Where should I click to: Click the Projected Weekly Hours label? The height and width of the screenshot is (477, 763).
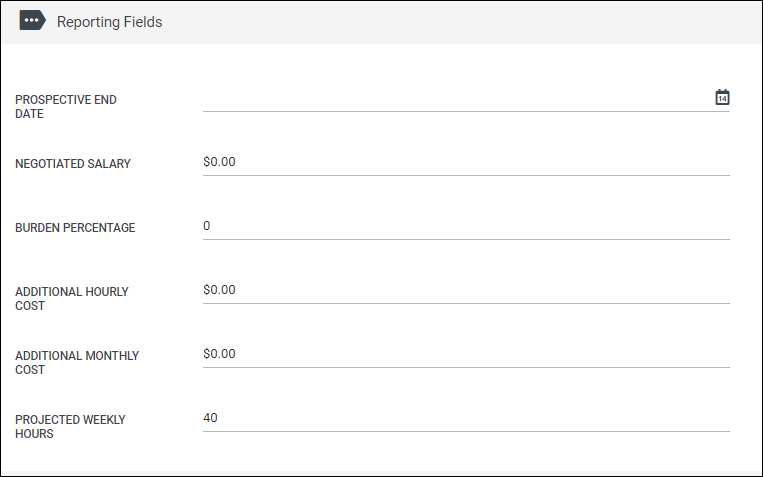click(70, 427)
